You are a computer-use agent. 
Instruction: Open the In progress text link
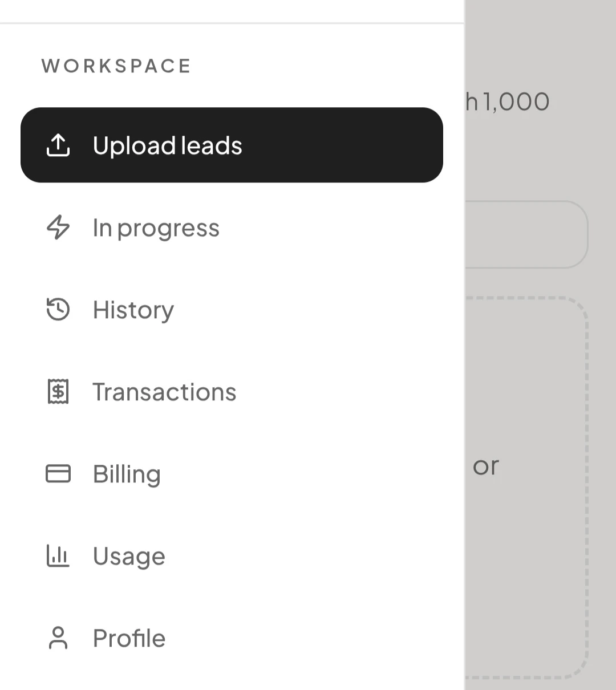pos(156,228)
